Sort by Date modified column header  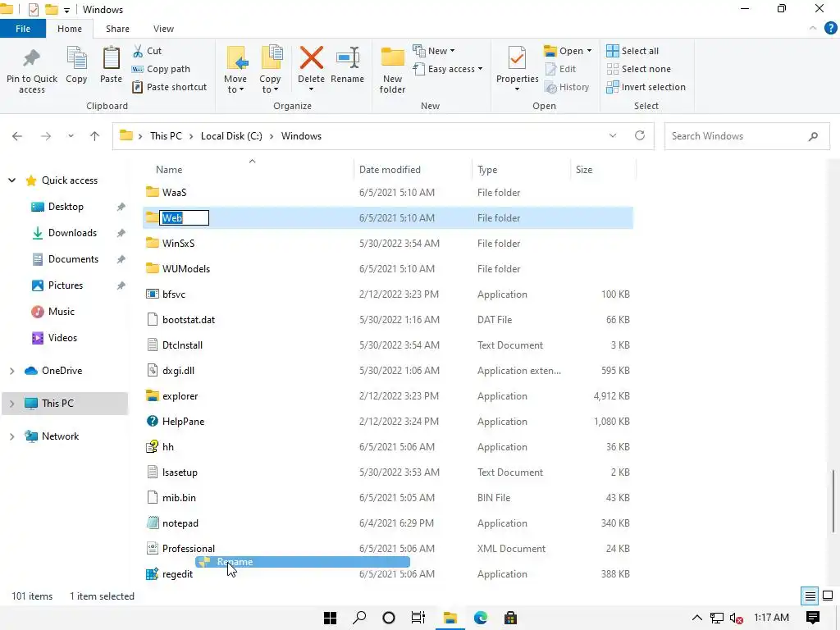pos(390,170)
